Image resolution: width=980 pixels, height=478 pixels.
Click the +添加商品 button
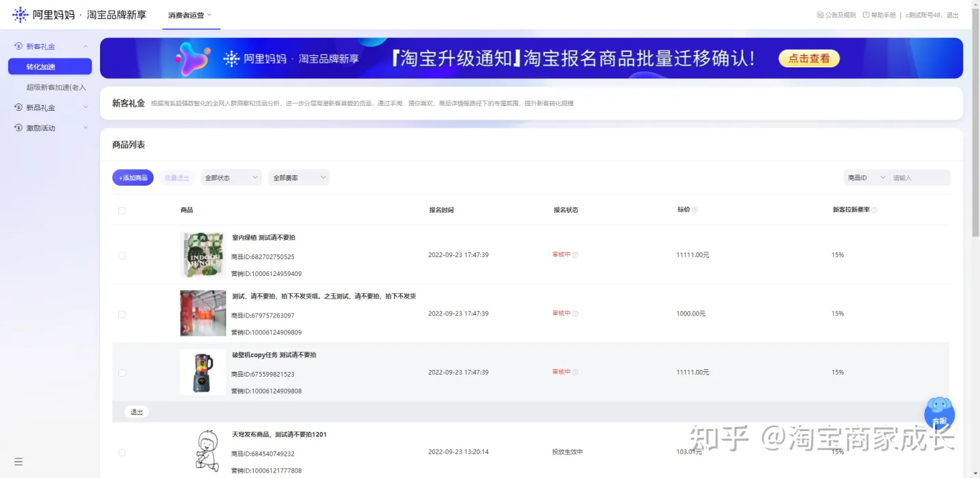(x=133, y=177)
